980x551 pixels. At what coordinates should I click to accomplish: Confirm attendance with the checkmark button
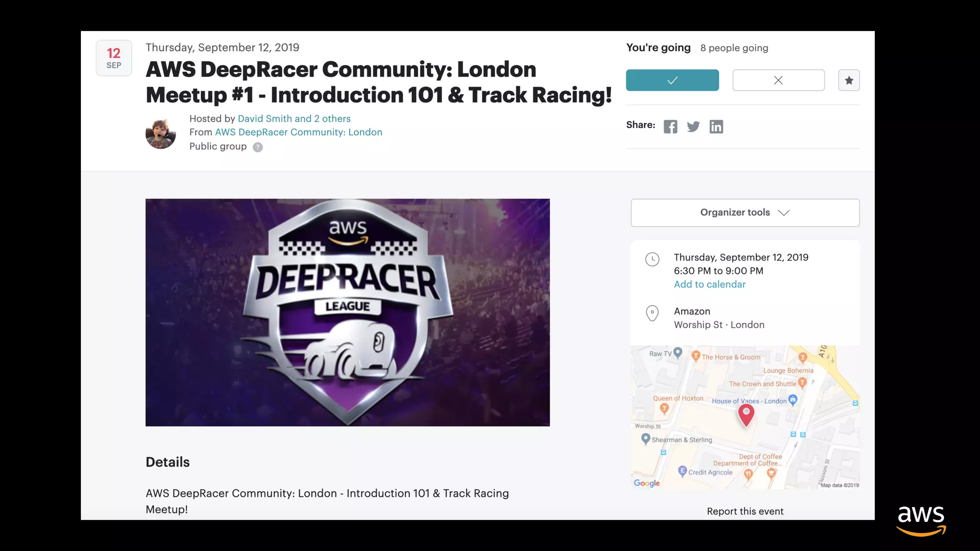(x=672, y=80)
